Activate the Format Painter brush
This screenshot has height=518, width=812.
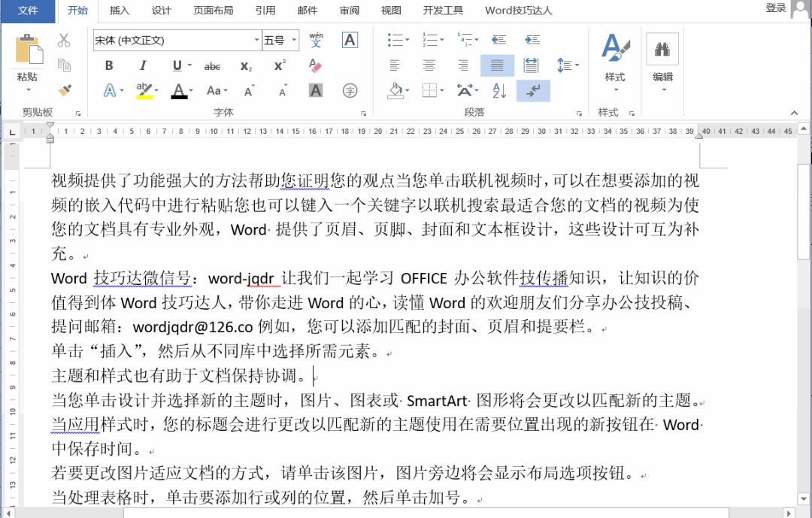(64, 90)
